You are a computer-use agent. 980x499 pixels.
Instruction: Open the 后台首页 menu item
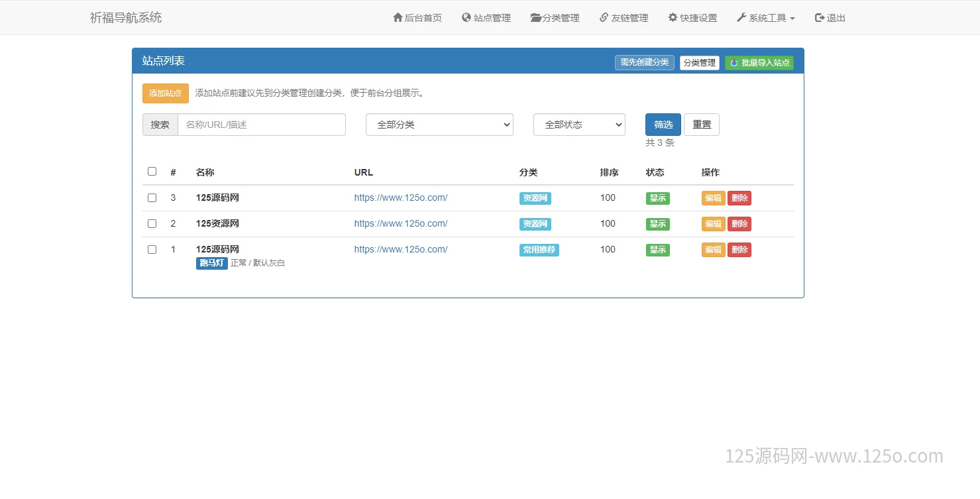[x=417, y=18]
